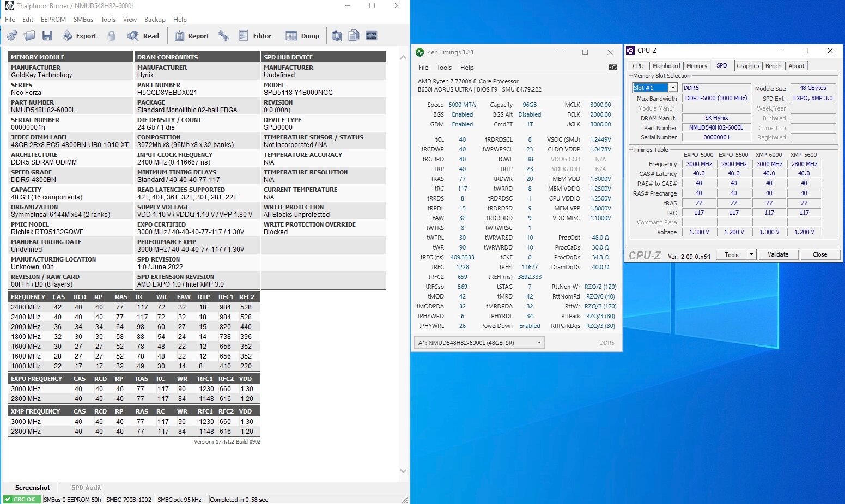Switch to Graphics tab in CPU-Z

748,66
